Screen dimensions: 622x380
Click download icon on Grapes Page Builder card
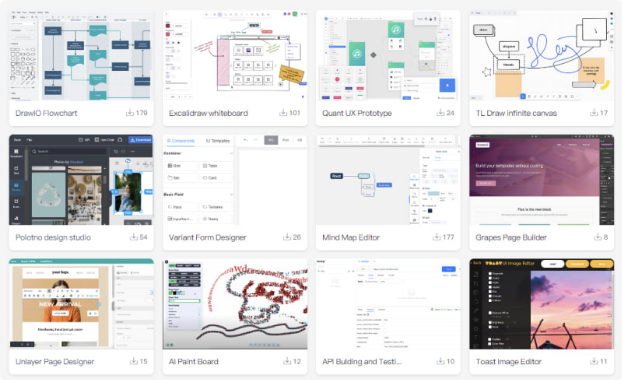(x=597, y=237)
